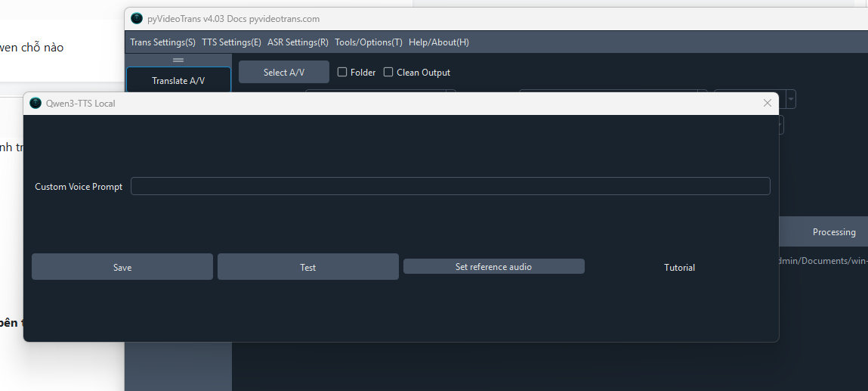Click Set reference audio button
Image resolution: width=868 pixels, height=391 pixels.
coord(494,266)
